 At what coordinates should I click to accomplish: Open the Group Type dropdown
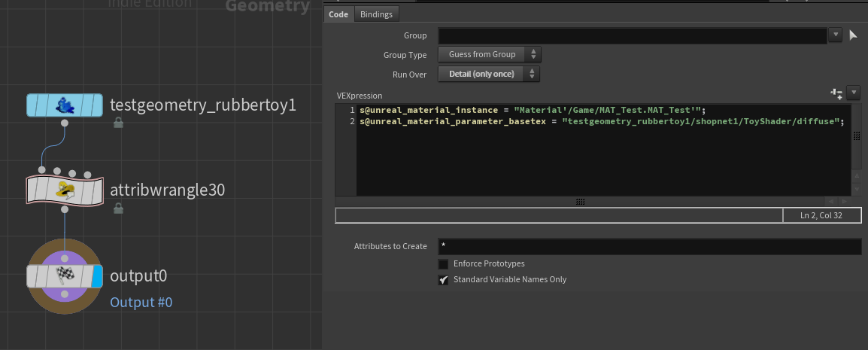pyautogui.click(x=490, y=54)
